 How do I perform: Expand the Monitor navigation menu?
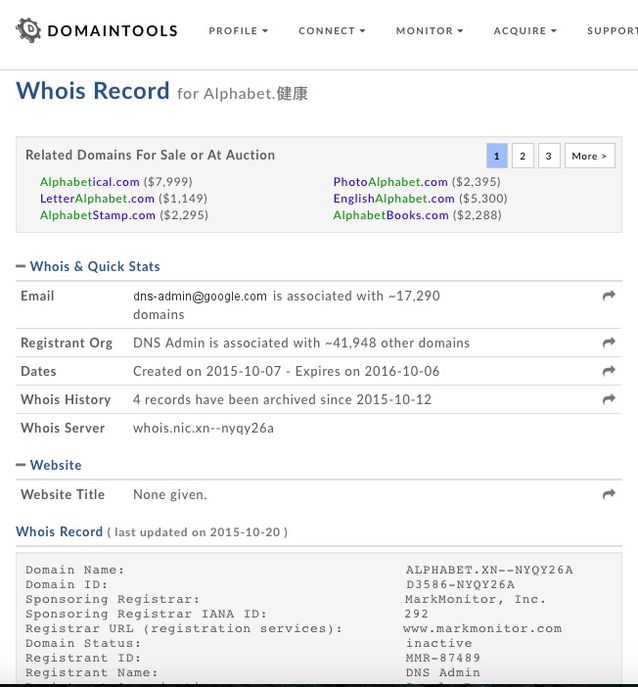tap(429, 31)
